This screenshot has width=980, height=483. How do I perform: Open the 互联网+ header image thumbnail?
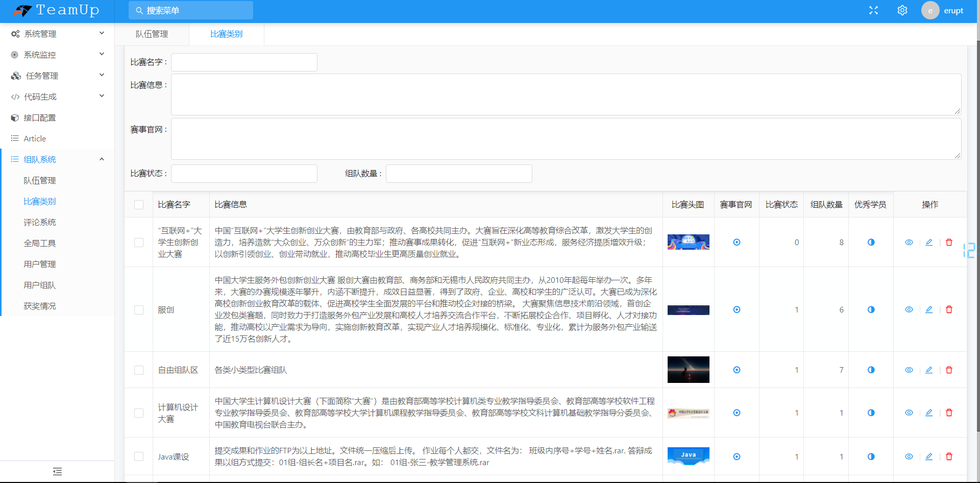[688, 242]
